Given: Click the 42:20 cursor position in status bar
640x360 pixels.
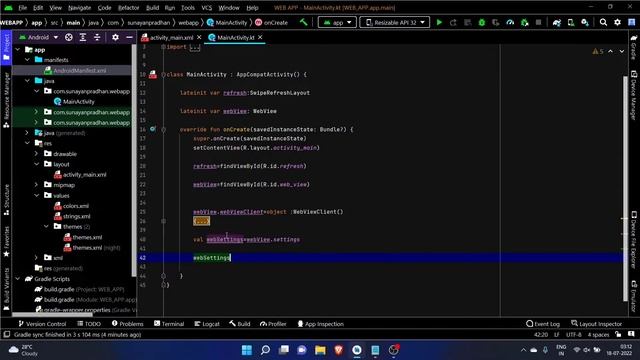Looking at the screenshot, I should 541,335.
